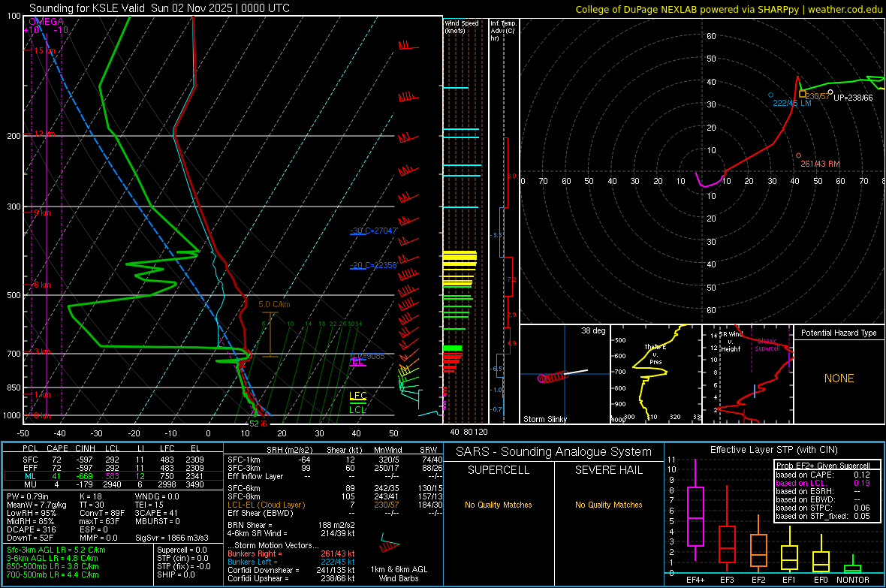This screenshot has height=588, width=886.
Task: Click the Theta-E v. Pres plot label
Action: click(x=655, y=354)
